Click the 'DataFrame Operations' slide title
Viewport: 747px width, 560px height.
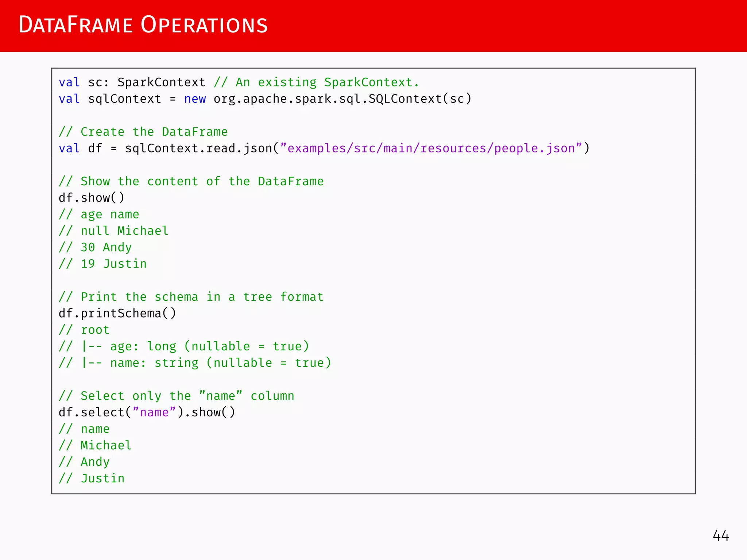click(x=143, y=25)
